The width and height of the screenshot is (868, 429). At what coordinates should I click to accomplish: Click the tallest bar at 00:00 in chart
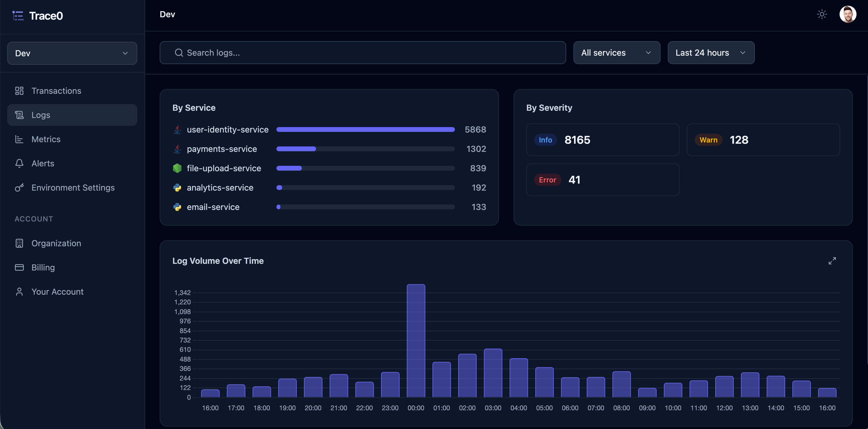(x=416, y=341)
